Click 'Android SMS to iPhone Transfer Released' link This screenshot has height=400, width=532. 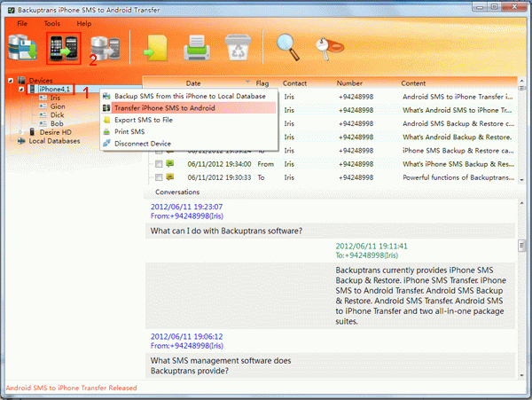[x=71, y=388]
